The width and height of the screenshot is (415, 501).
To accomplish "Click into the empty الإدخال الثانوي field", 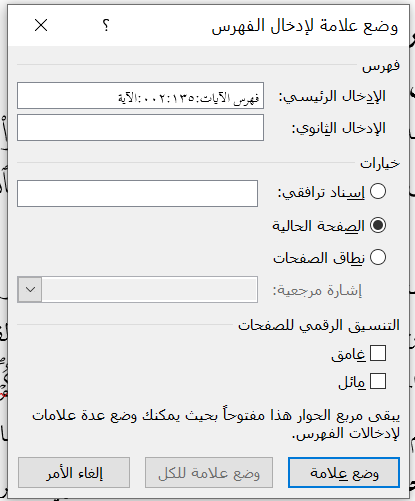I will pyautogui.click(x=140, y=128).
